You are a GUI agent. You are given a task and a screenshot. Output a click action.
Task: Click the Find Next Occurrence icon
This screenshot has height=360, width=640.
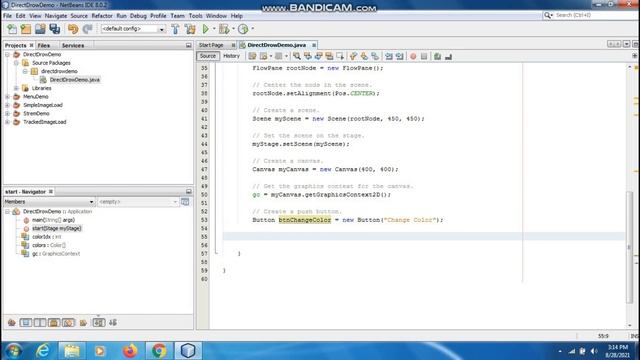(x=318, y=56)
